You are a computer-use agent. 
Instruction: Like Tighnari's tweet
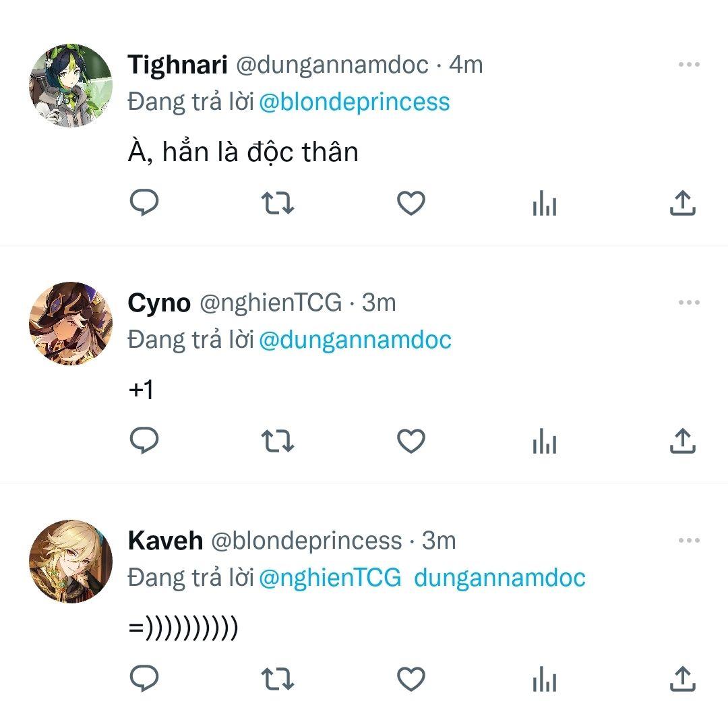click(x=411, y=203)
